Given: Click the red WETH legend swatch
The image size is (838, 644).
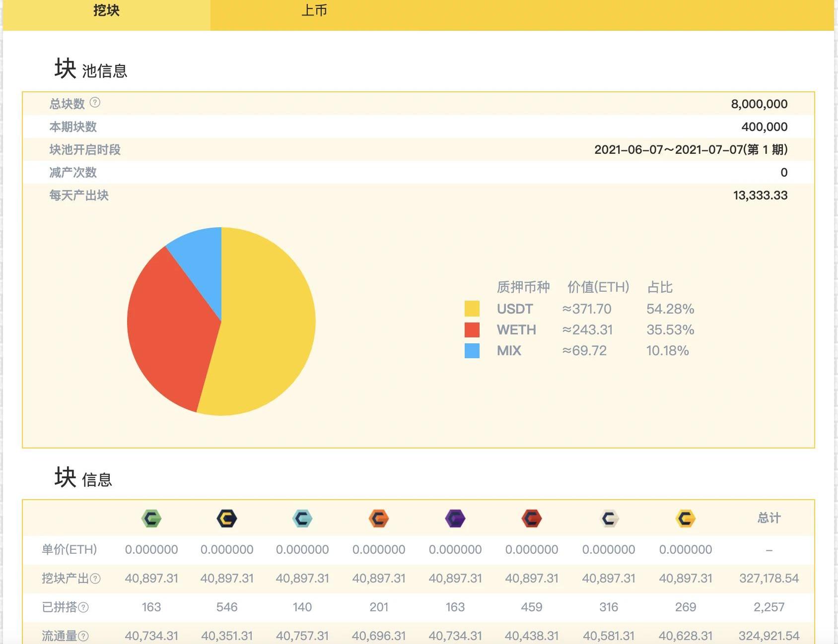Looking at the screenshot, I should pyautogui.click(x=472, y=330).
